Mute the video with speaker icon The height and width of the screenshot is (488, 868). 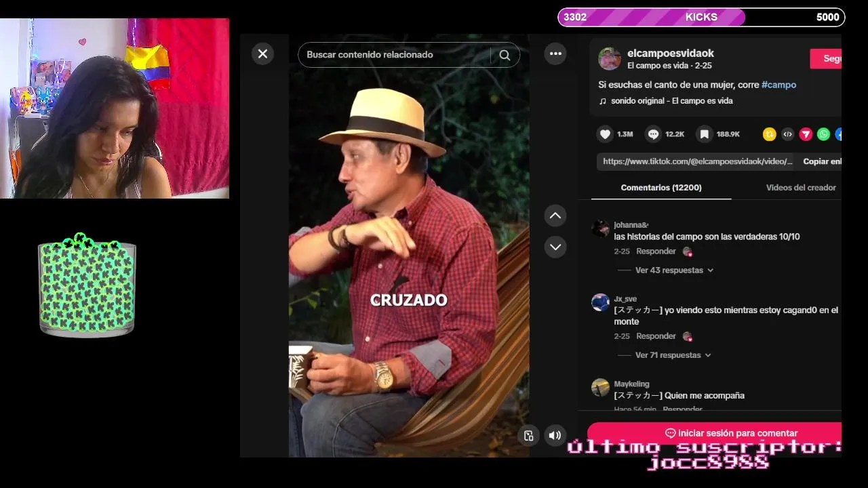[x=555, y=436]
